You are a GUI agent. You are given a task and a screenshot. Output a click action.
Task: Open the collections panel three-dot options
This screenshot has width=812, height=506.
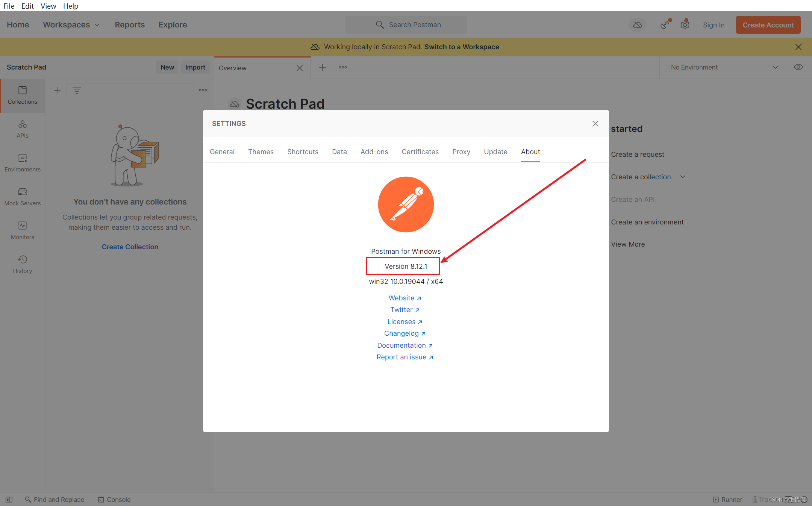[203, 90]
